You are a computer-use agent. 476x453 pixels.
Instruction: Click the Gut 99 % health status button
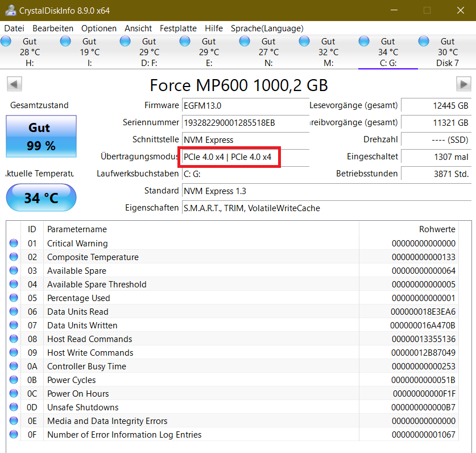tap(42, 137)
